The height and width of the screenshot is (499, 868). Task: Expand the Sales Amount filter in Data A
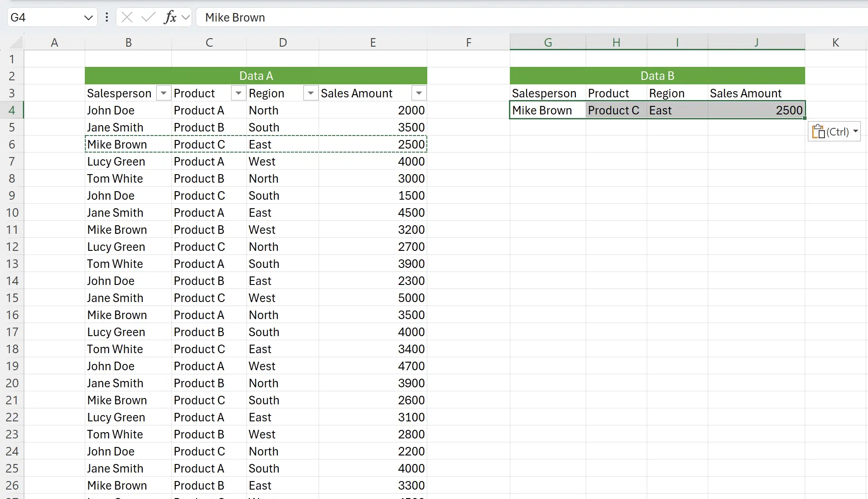[418, 93]
